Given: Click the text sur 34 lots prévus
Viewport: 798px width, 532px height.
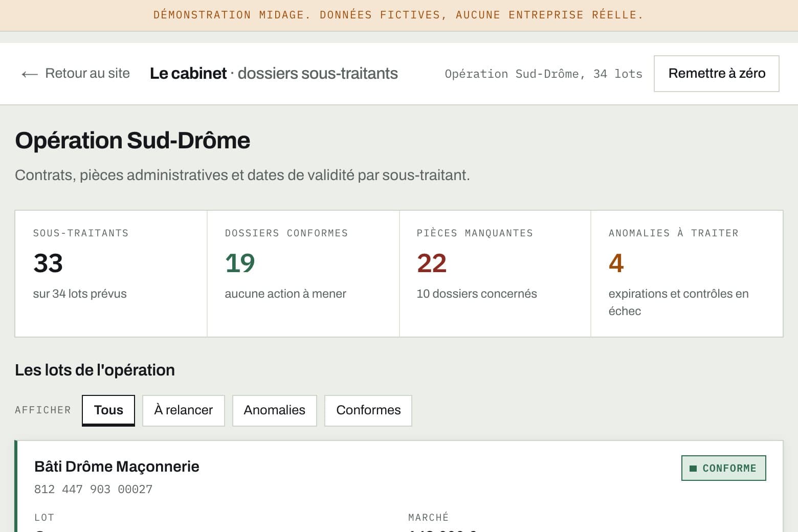Looking at the screenshot, I should [80, 294].
